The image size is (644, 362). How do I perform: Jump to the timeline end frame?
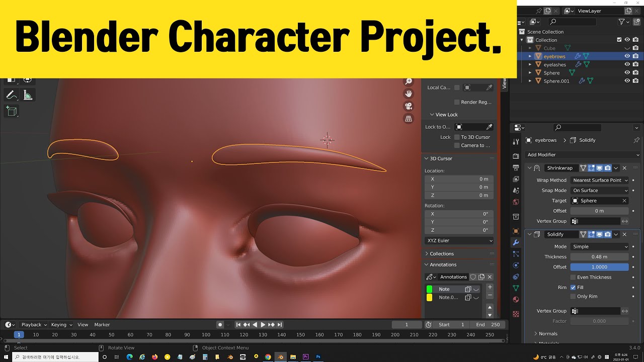click(280, 325)
